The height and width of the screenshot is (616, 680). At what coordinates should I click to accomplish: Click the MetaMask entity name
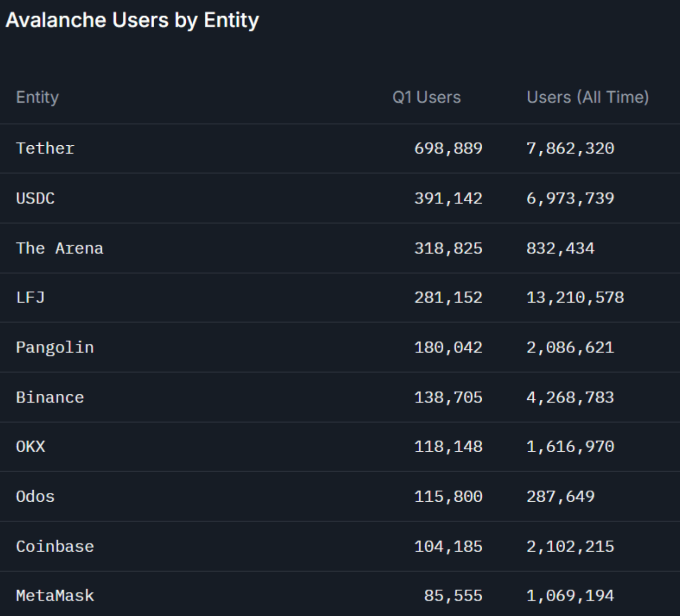55,596
